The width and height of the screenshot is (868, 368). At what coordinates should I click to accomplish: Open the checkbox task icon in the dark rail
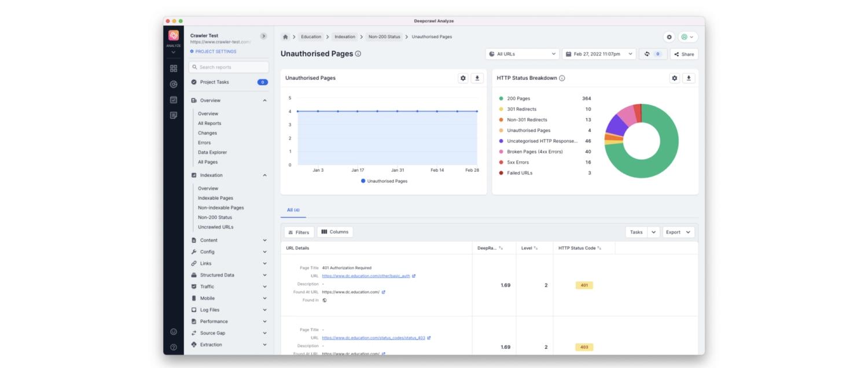(x=173, y=100)
